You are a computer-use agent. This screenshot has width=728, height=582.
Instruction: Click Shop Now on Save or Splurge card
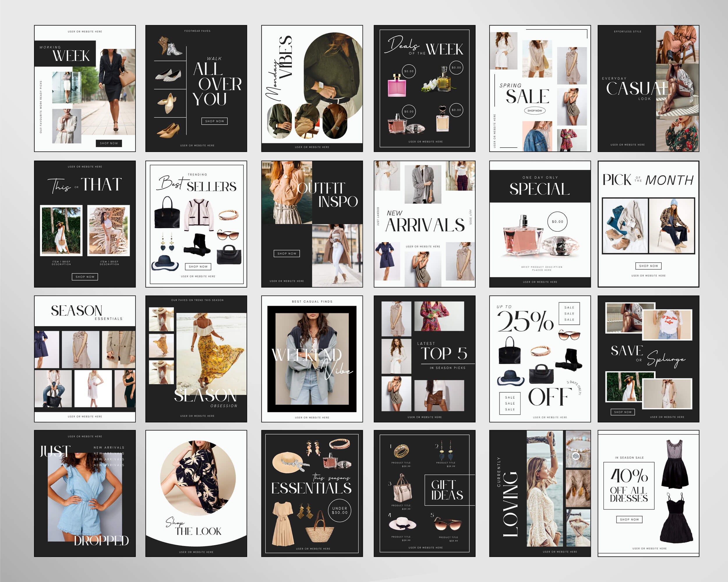coord(623,412)
